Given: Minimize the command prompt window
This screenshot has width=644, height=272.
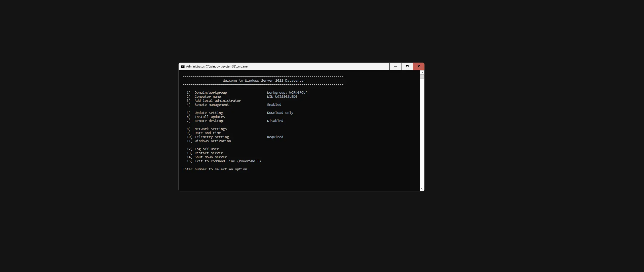Looking at the screenshot, I should pos(395,66).
